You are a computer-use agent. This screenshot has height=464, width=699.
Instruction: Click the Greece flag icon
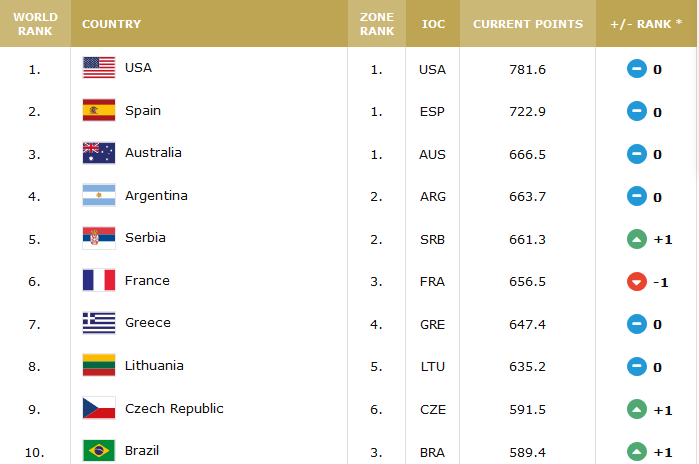point(98,323)
